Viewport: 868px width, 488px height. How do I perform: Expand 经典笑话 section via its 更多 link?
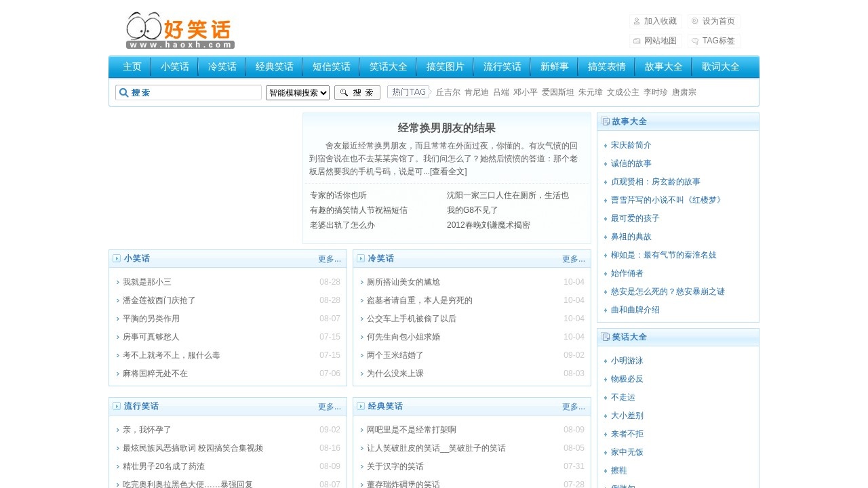click(x=574, y=406)
